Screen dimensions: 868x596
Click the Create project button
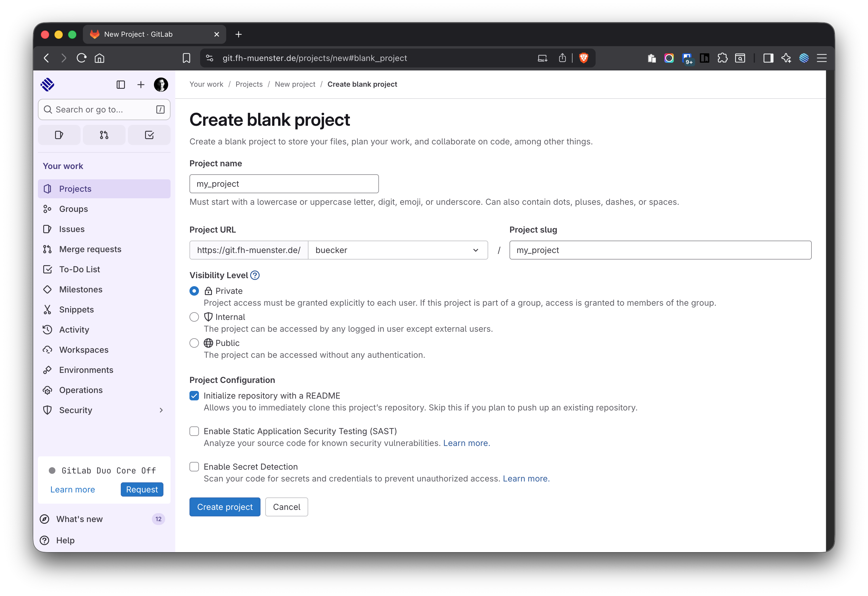click(x=225, y=507)
